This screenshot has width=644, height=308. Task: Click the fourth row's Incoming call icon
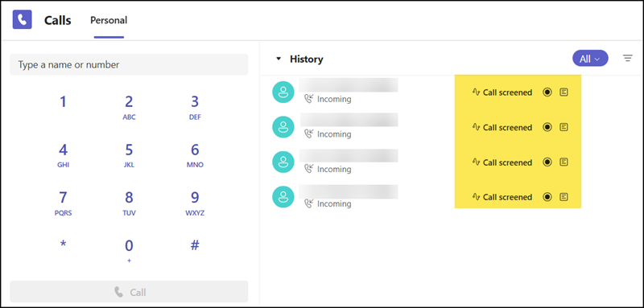[x=308, y=203]
